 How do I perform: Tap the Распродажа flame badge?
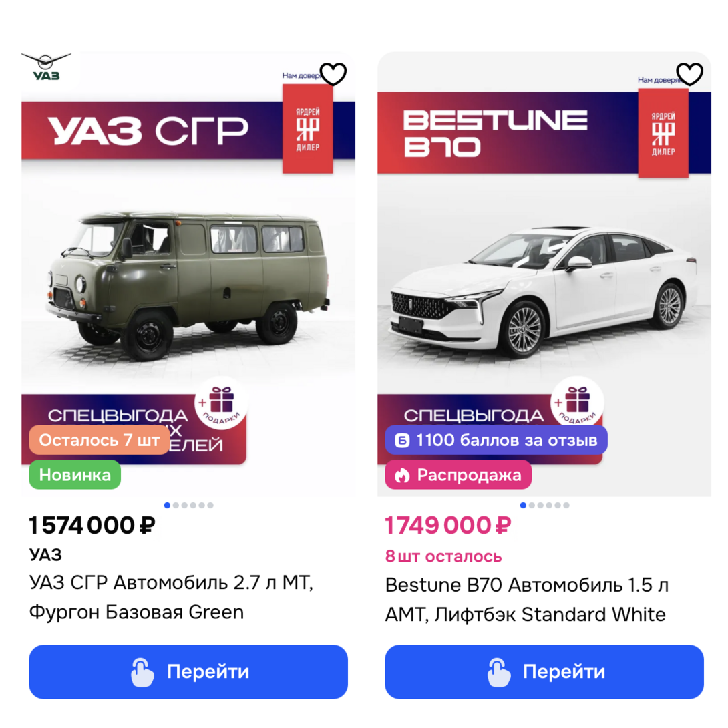point(458,474)
